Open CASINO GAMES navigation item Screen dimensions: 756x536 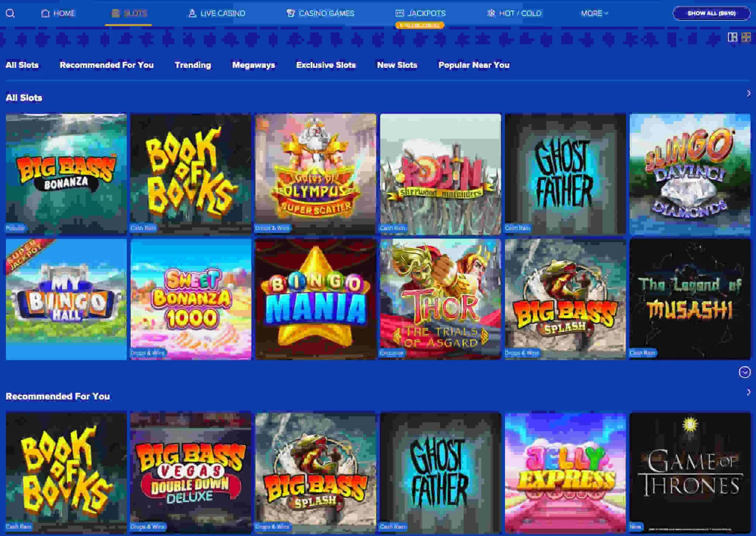point(320,13)
